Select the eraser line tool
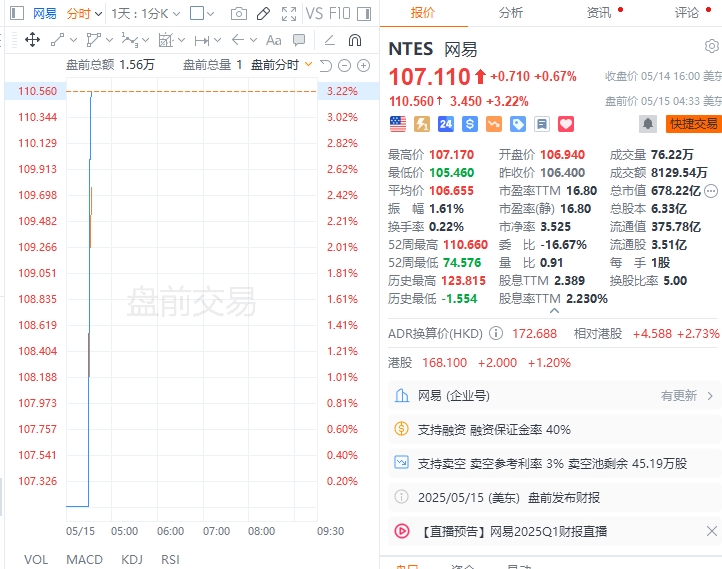The image size is (722, 569). (329, 41)
